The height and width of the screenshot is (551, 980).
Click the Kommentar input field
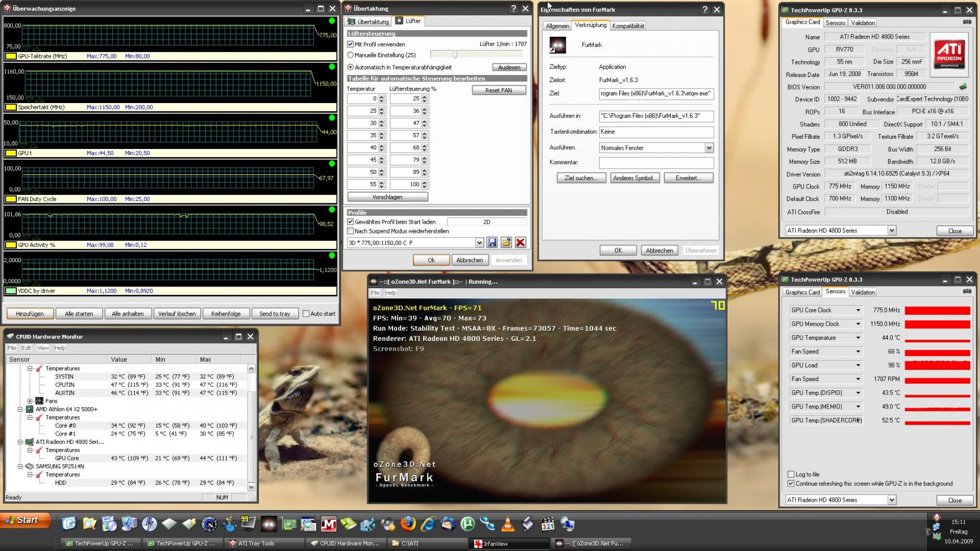(x=657, y=163)
